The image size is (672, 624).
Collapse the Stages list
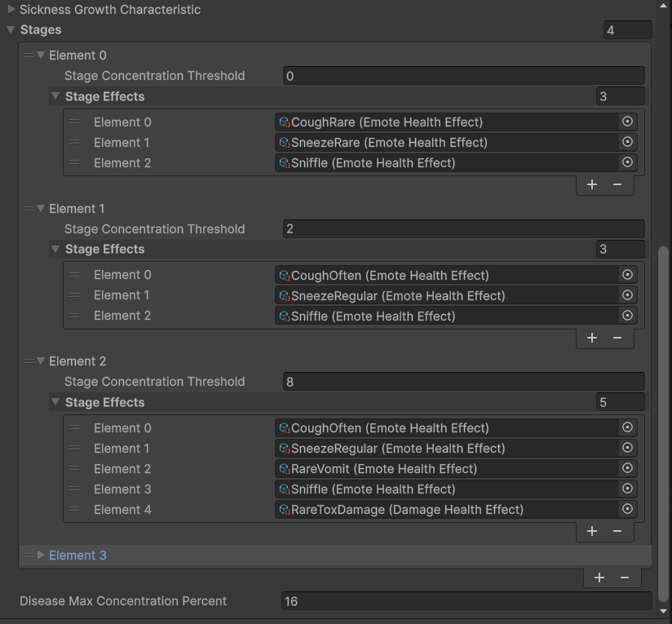pyautogui.click(x=11, y=29)
